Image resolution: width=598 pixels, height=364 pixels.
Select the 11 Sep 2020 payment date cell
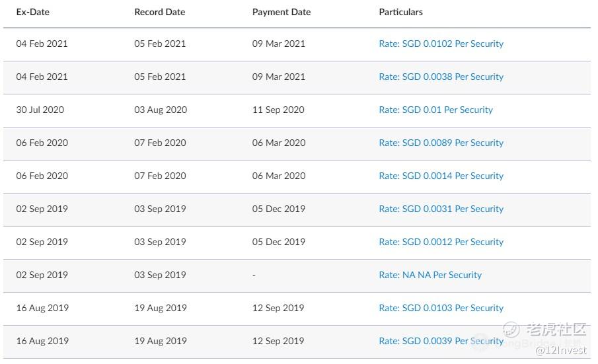(278, 110)
